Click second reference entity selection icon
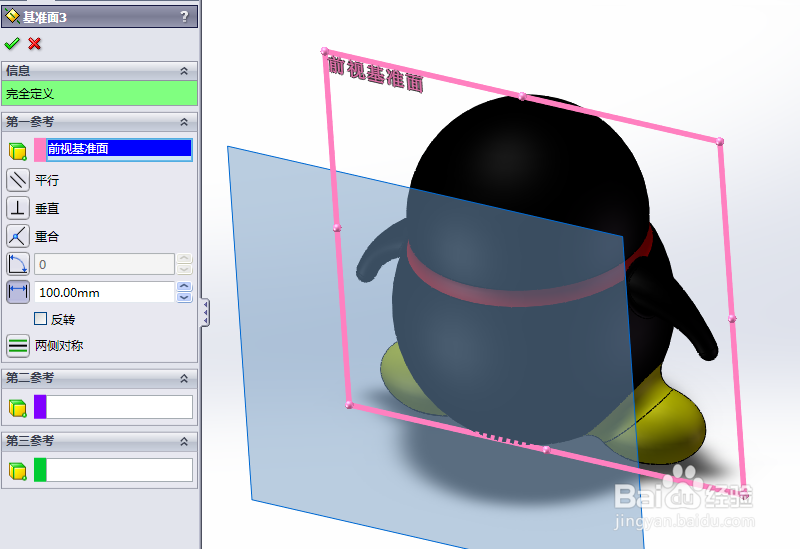Image resolution: width=800 pixels, height=549 pixels. [x=18, y=408]
